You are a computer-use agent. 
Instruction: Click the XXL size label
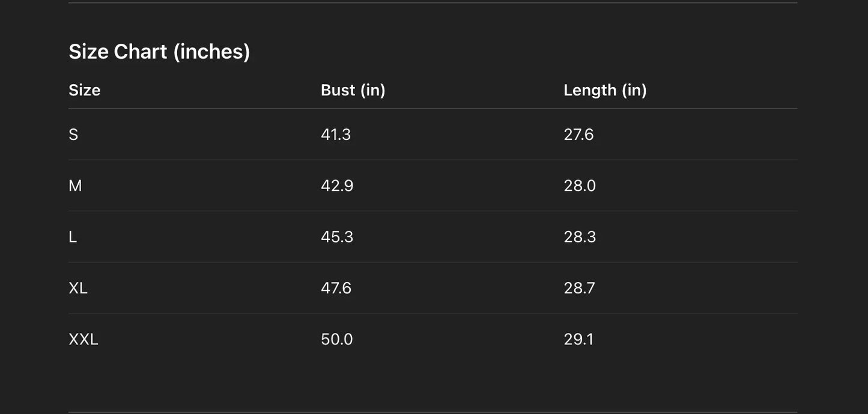(x=83, y=340)
